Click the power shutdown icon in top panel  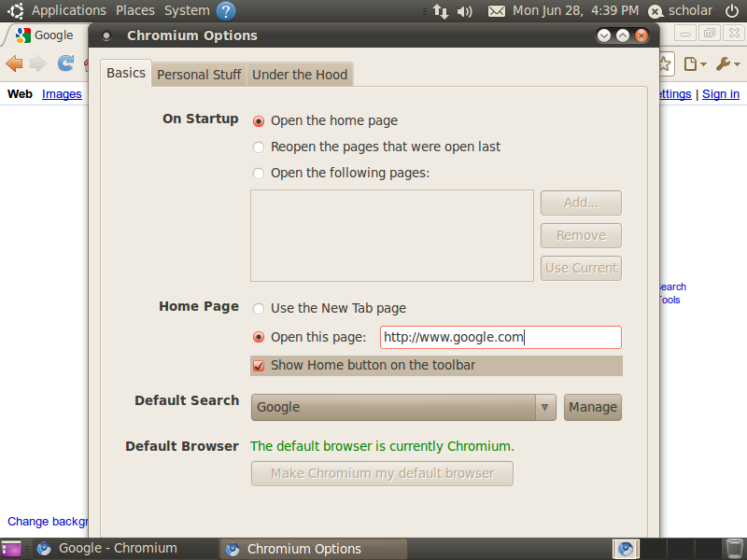[x=731, y=10]
